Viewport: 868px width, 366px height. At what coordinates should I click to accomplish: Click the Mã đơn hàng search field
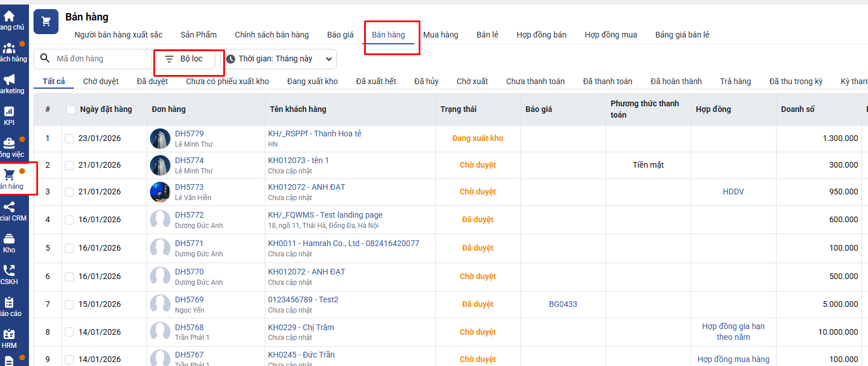coord(102,59)
